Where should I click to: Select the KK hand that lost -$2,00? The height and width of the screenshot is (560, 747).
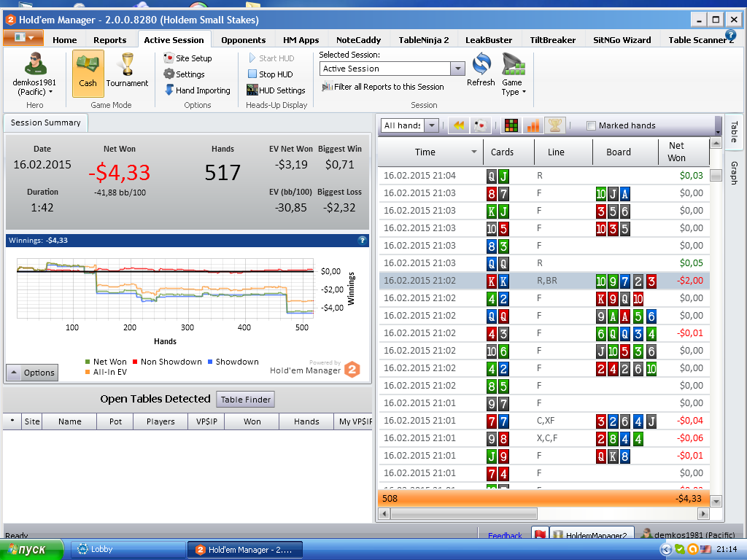544,281
